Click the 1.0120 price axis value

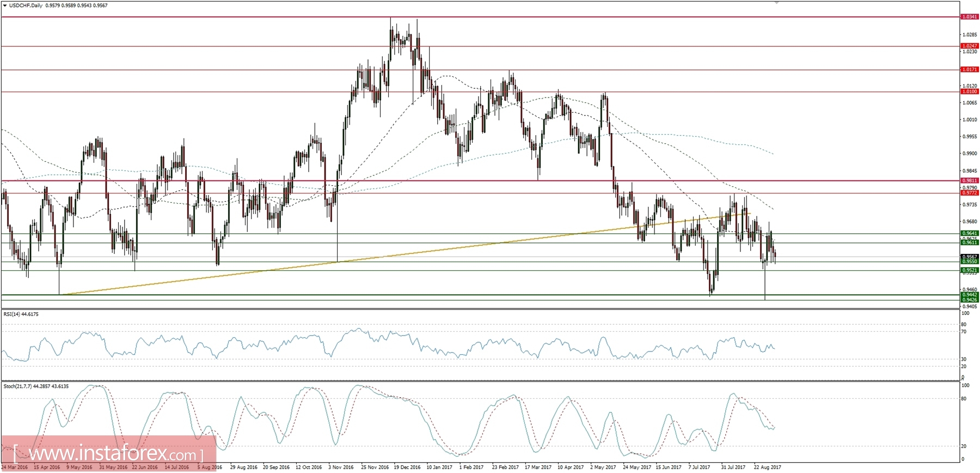[970, 86]
